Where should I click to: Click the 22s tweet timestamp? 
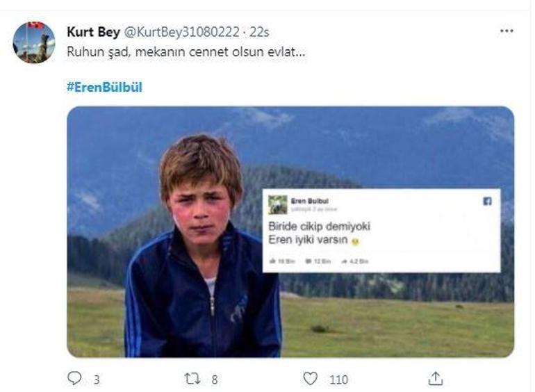tap(259, 32)
